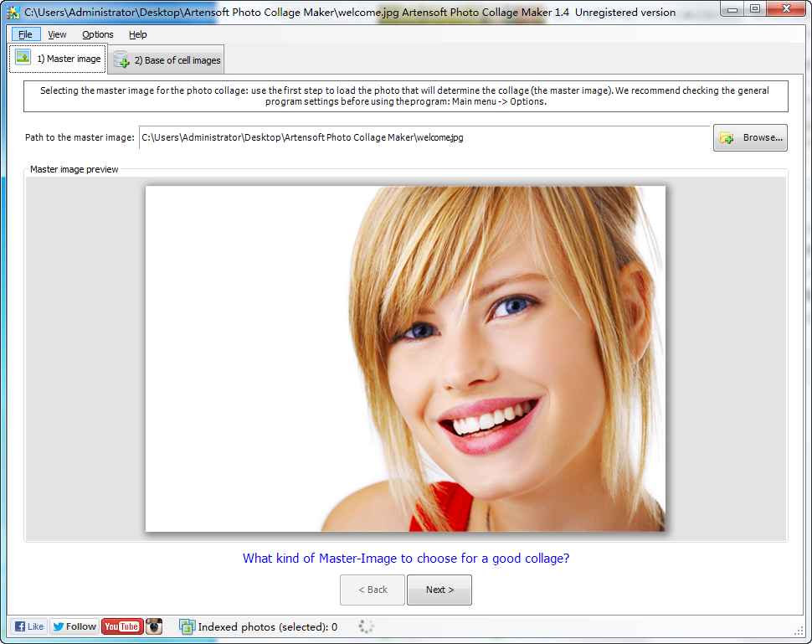Viewport: 812px width, 644px height.
Task: Click the Master image tab picture icon
Action: point(23,56)
